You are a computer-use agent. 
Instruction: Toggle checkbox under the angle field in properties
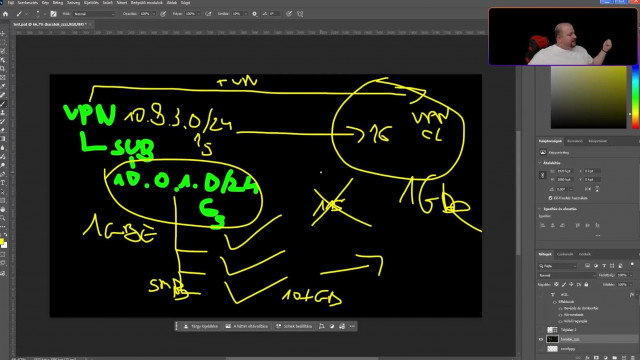[551, 198]
